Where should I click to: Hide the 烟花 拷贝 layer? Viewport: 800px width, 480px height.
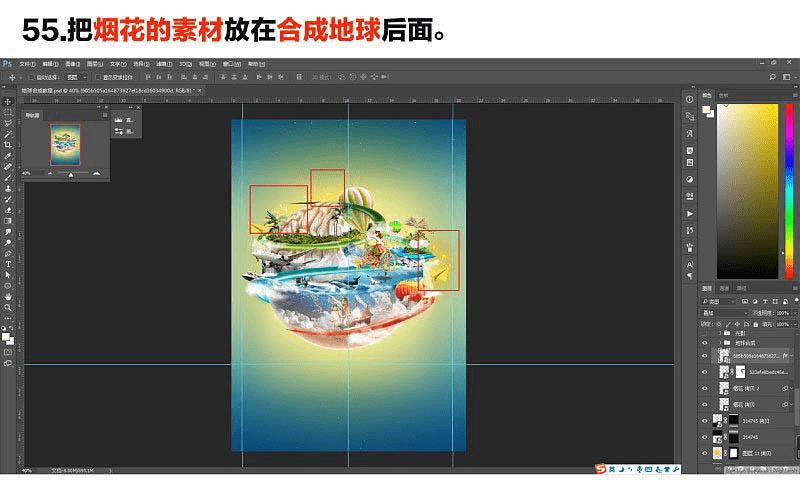705,405
